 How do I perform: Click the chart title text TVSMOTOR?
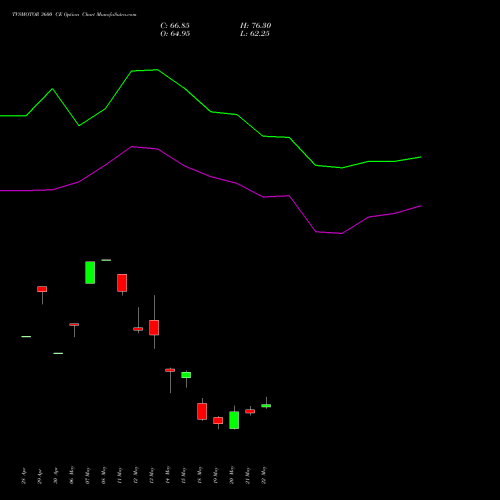[26, 15]
